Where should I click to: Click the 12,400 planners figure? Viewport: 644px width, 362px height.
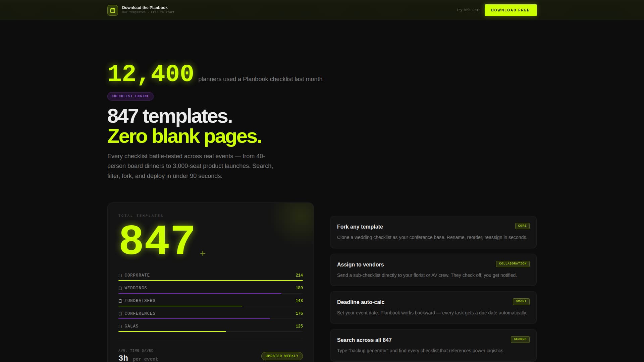[x=151, y=74]
